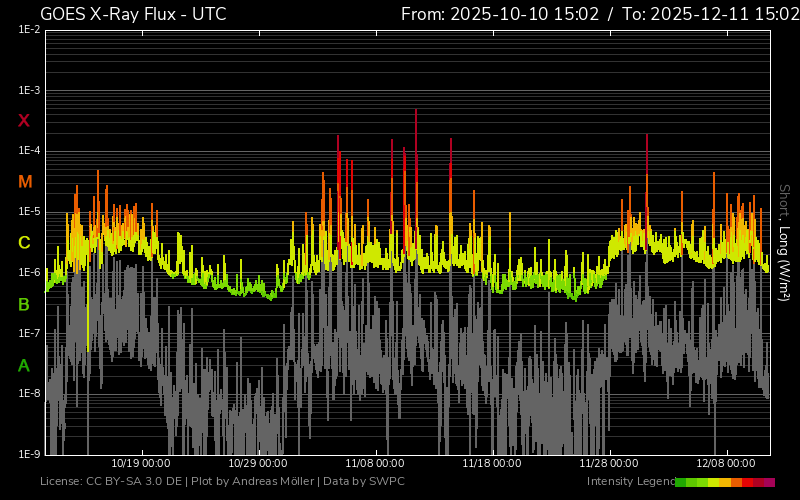Click the 1E-2 y-axis tick label

coord(29,30)
